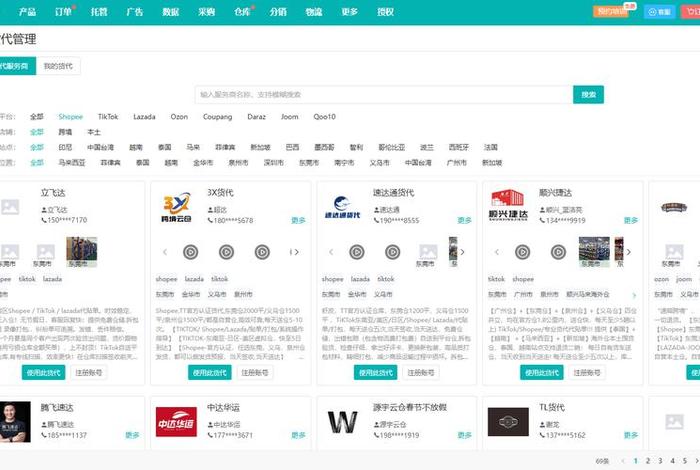The image size is (700, 470).
Task: Open the 托管 top menu
Action: [99, 12]
